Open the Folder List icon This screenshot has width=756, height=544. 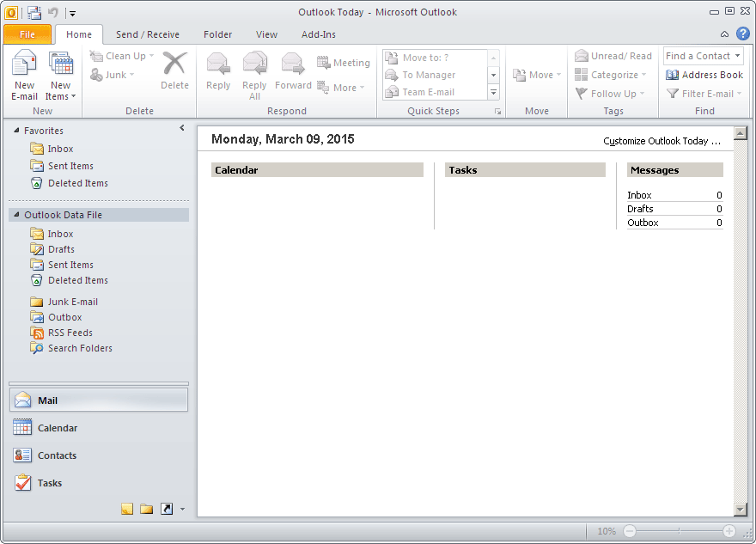(147, 509)
